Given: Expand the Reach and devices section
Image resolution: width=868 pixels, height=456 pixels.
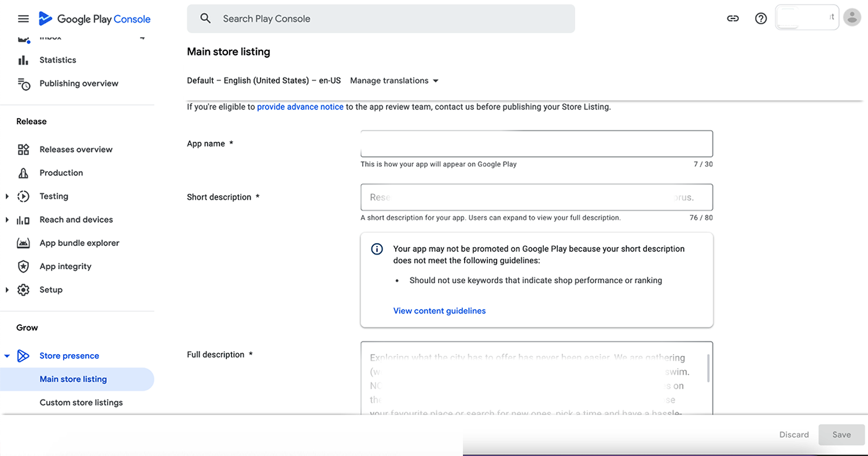Looking at the screenshot, I should [x=7, y=220].
